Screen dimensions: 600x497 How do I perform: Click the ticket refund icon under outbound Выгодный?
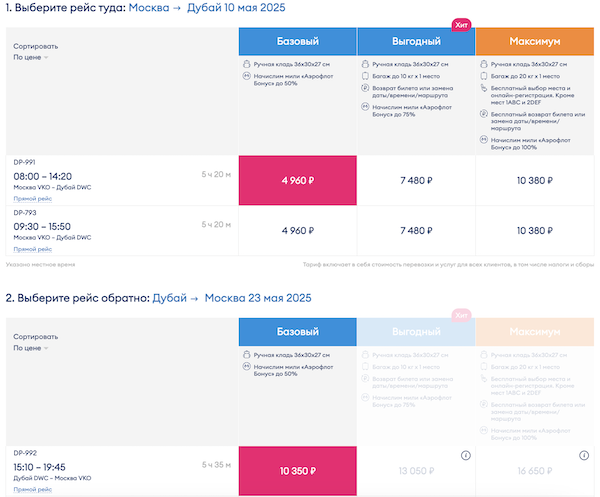pyautogui.click(x=364, y=87)
